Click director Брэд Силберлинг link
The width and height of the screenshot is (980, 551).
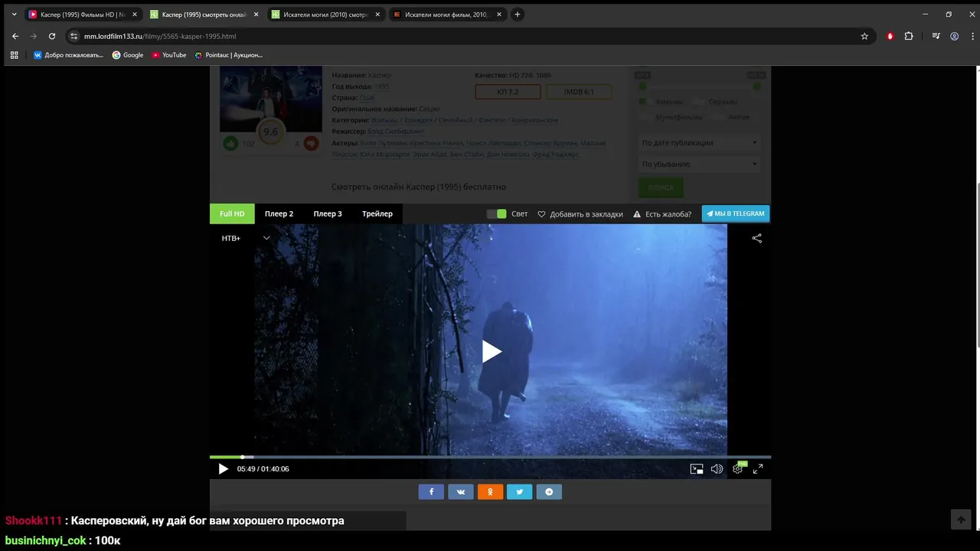point(396,132)
